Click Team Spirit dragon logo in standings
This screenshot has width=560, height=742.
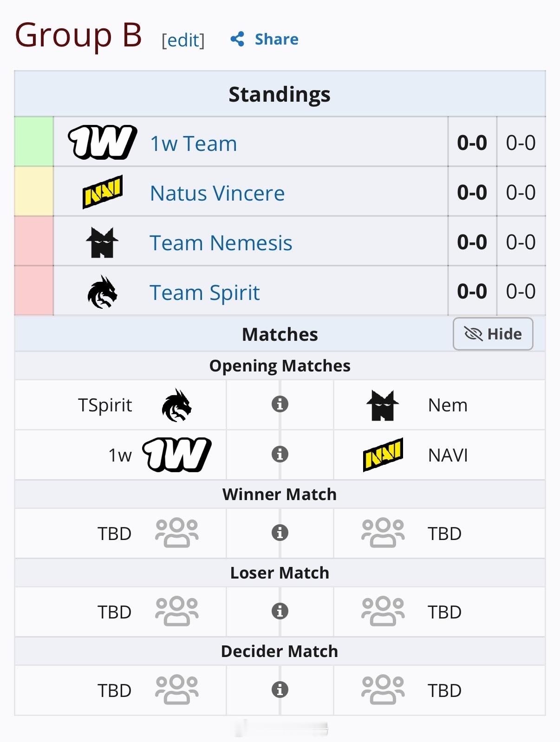[x=102, y=292]
